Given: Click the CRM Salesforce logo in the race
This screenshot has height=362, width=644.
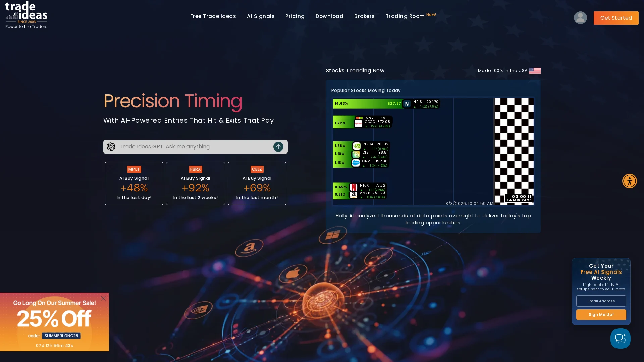Looking at the screenshot, I should click(356, 163).
